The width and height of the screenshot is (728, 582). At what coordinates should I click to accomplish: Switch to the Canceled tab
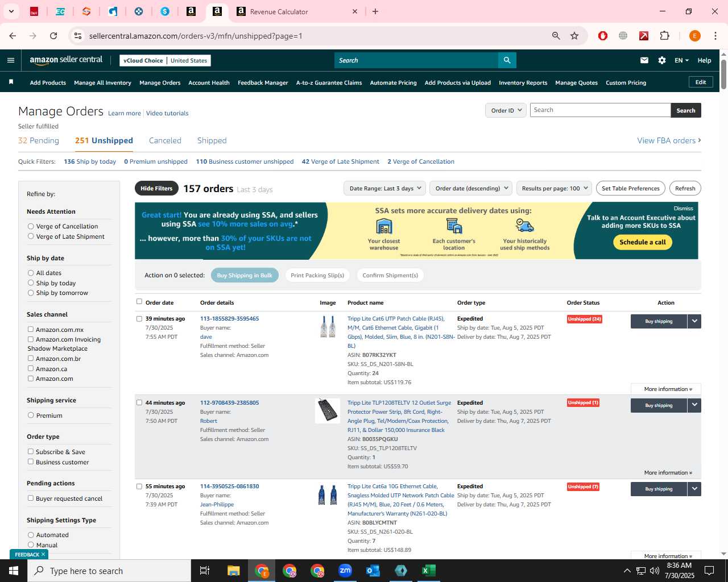[x=165, y=140]
